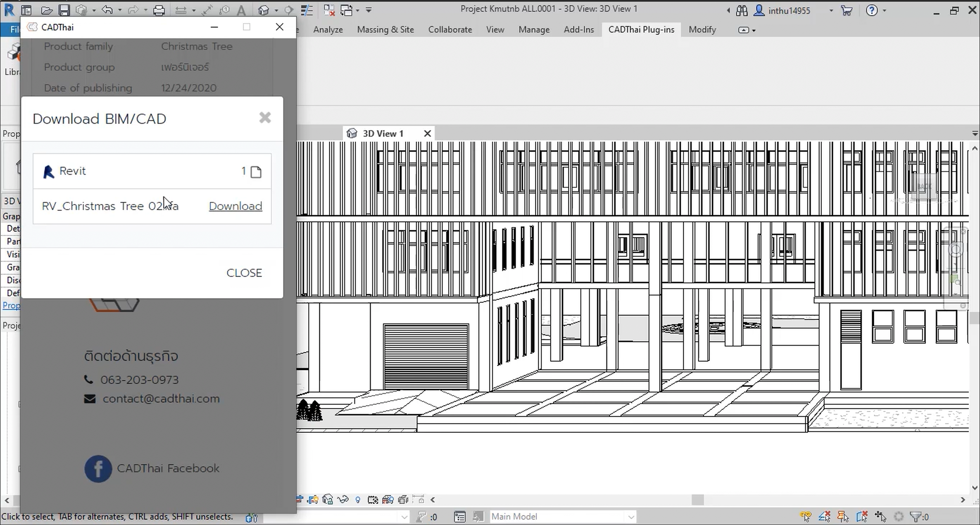Viewport: 980px width, 525px height.
Task: Select the Text tool (A icon)
Action: 241,10
